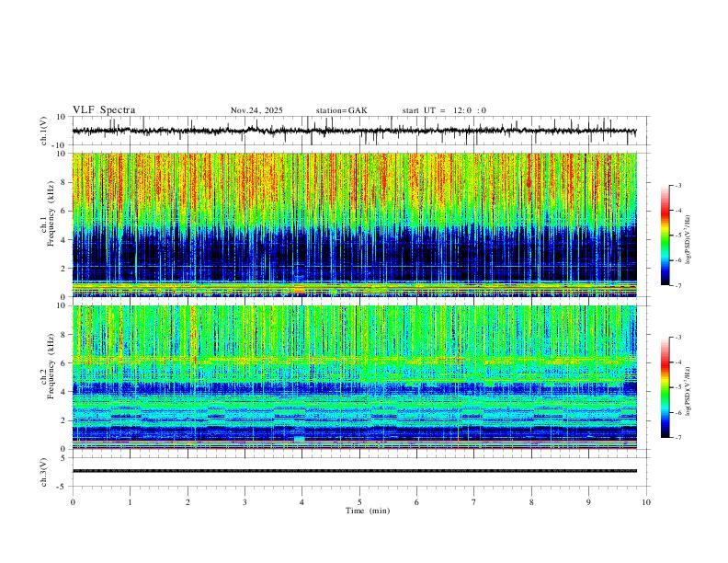Click the "-5" tick on the ch.3(V) axis
The height and width of the screenshot is (563, 728).
[x=63, y=487]
